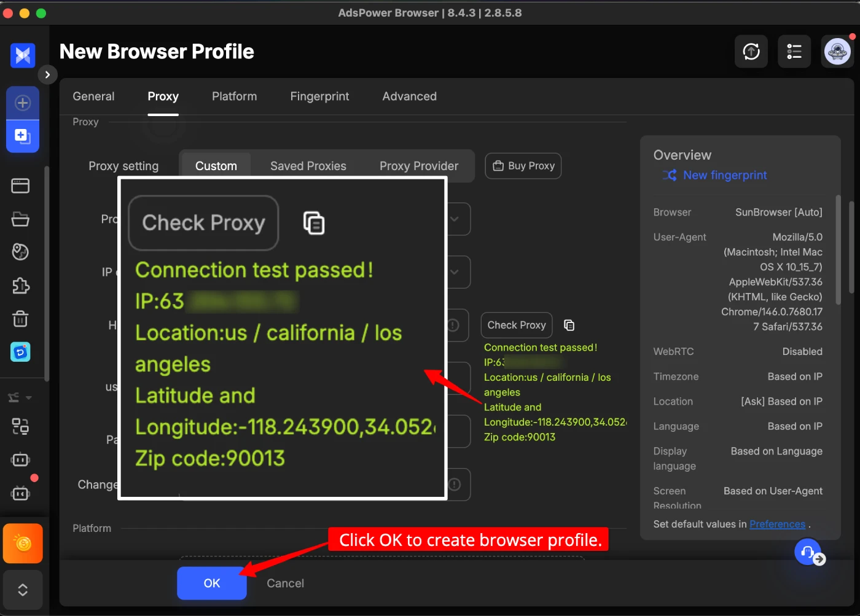860x616 pixels.
Task: Open the trash bin icon
Action: point(20,319)
